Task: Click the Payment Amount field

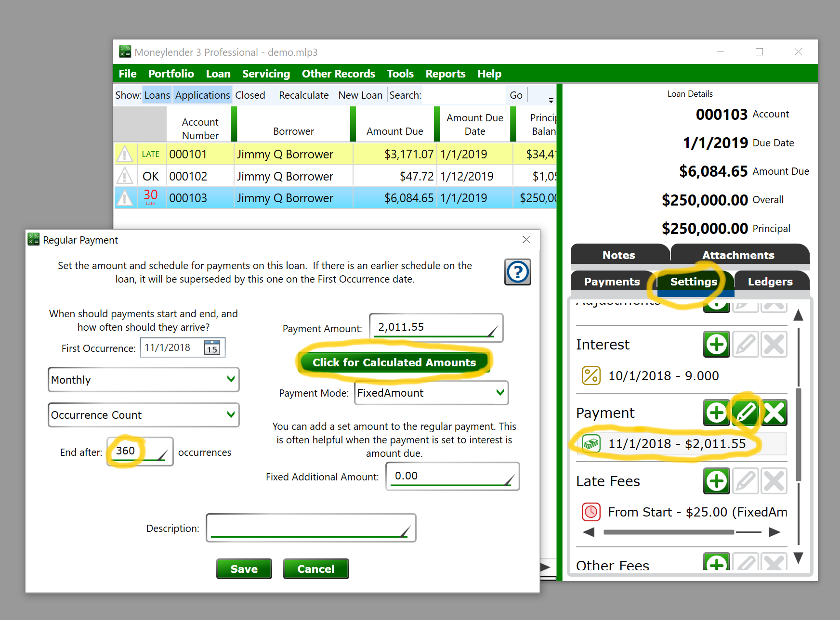Action: 436,328
